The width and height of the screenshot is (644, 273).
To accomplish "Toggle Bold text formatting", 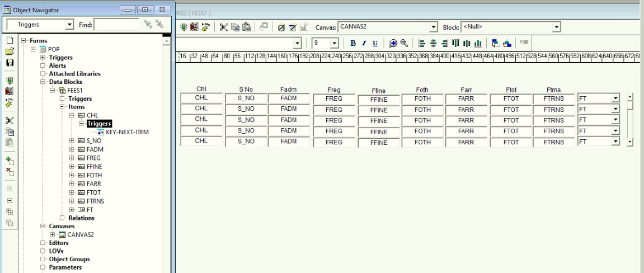I will 353,43.
